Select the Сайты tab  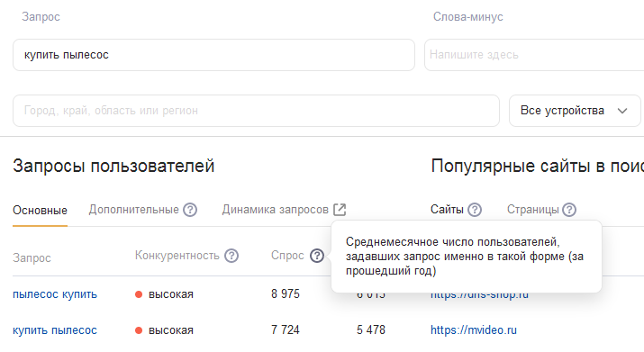[447, 210]
